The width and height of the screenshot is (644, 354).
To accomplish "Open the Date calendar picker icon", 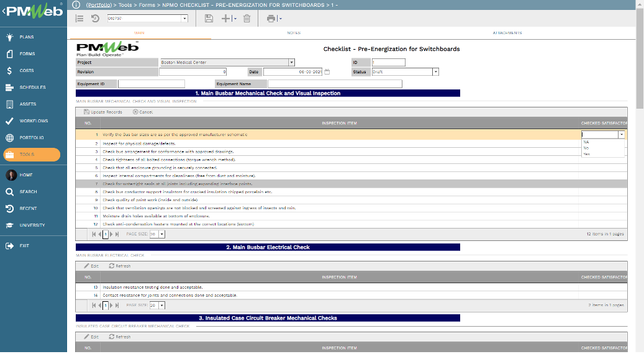I will 327,72.
